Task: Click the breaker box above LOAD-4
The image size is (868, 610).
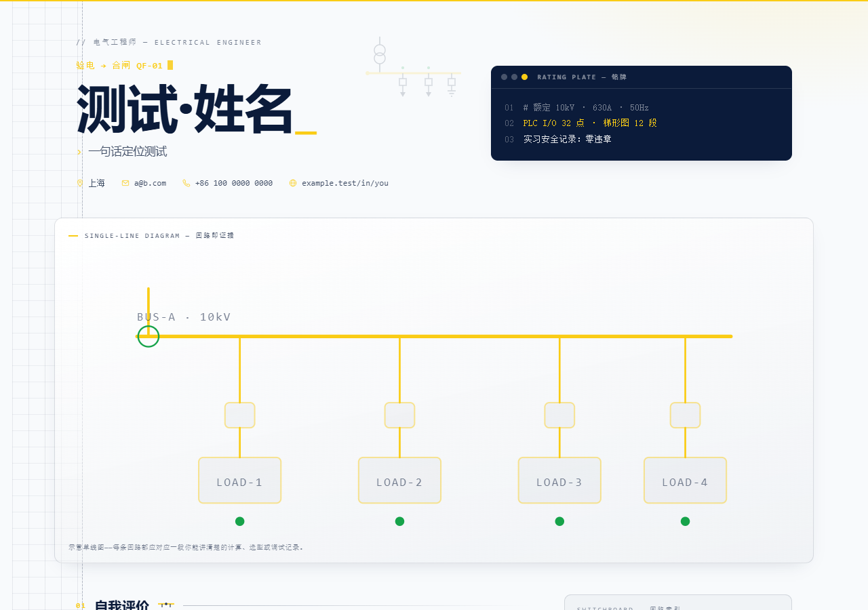Action: pos(685,415)
